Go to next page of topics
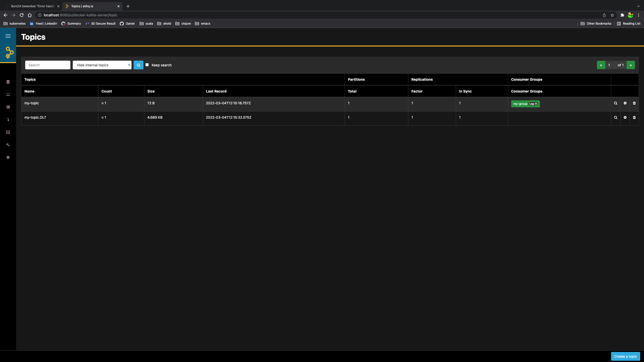Screen dimensions: 644x362 [x=631, y=65]
